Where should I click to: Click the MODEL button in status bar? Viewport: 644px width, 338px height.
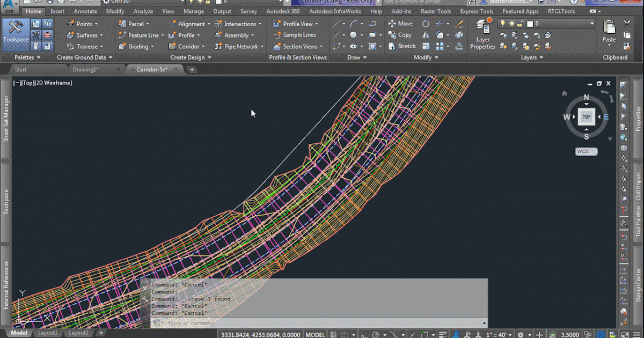coord(314,333)
